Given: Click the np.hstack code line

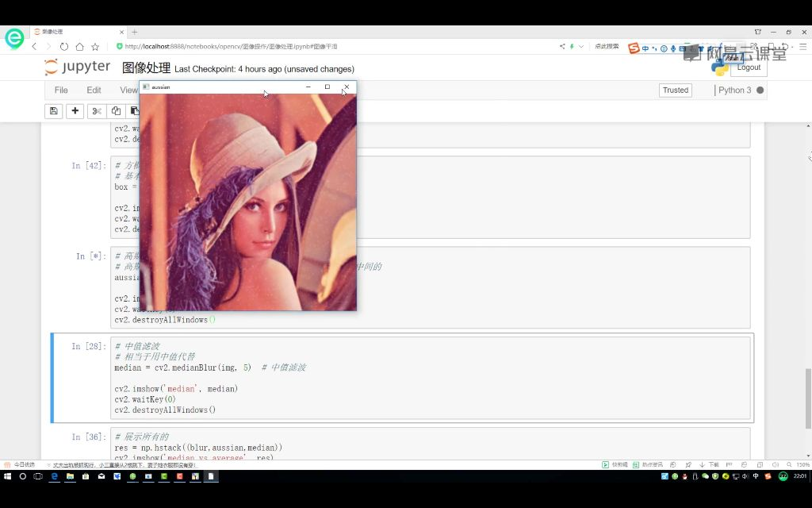Looking at the screenshot, I should tap(198, 448).
